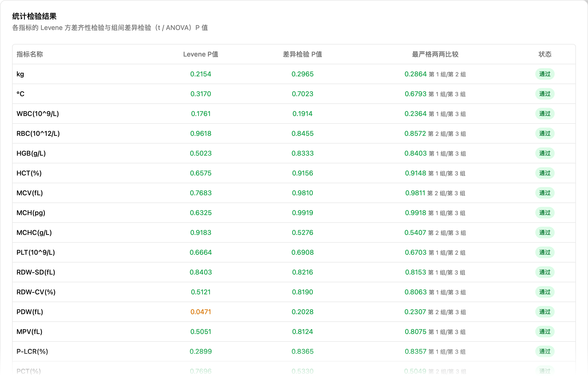Click the 通过 badge in HGB row
Image resolution: width=588 pixels, height=377 pixels.
coord(545,153)
